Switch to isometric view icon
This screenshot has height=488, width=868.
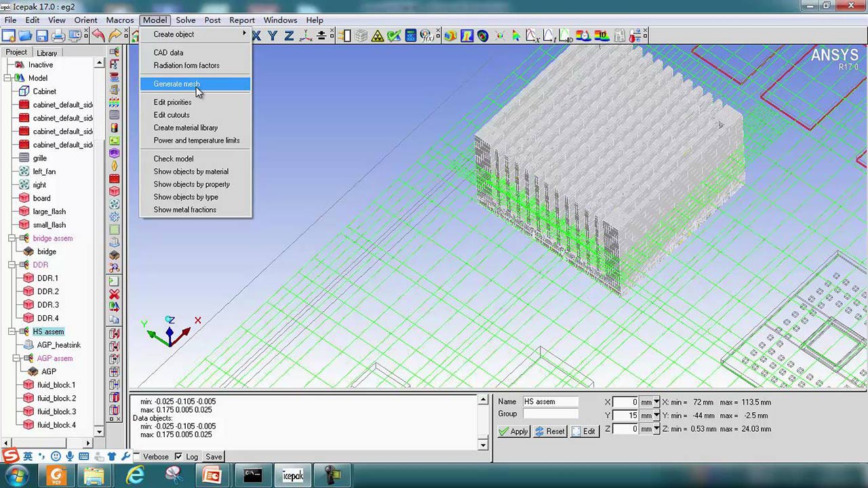(x=305, y=36)
